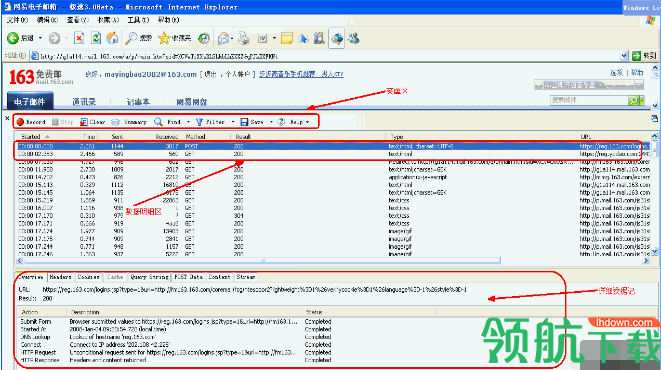Viewport: 661px width, 370px height.
Task: Click request list vertical scrollbar down arrow
Action: [654, 252]
